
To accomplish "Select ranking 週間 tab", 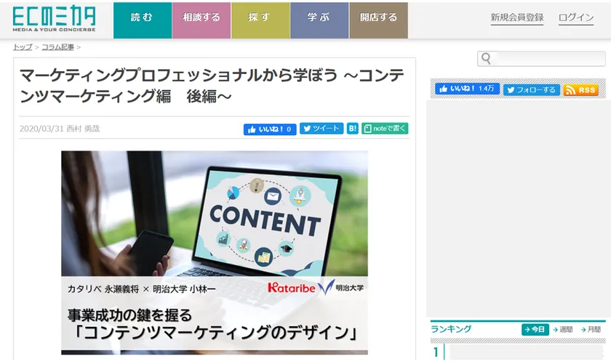I will [x=563, y=329].
